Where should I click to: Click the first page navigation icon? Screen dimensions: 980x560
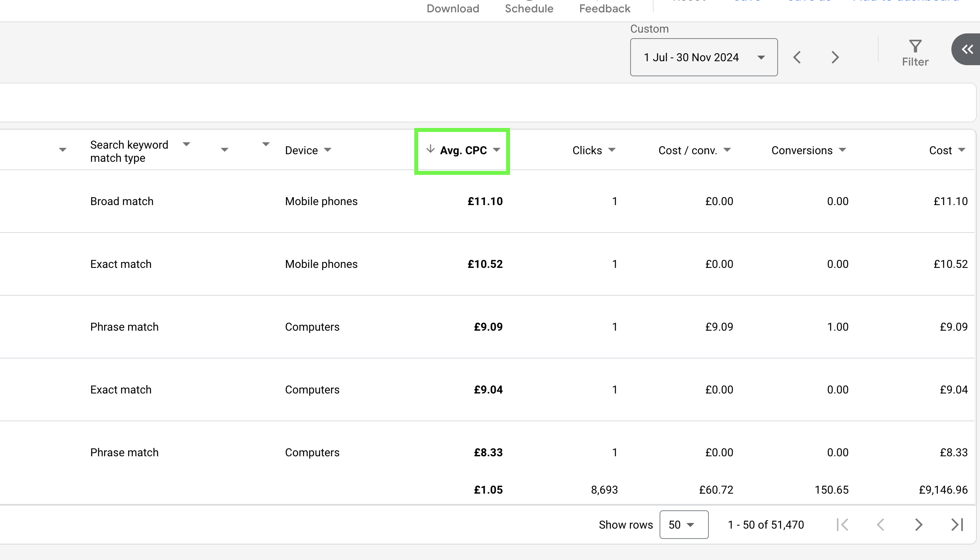pyautogui.click(x=843, y=525)
